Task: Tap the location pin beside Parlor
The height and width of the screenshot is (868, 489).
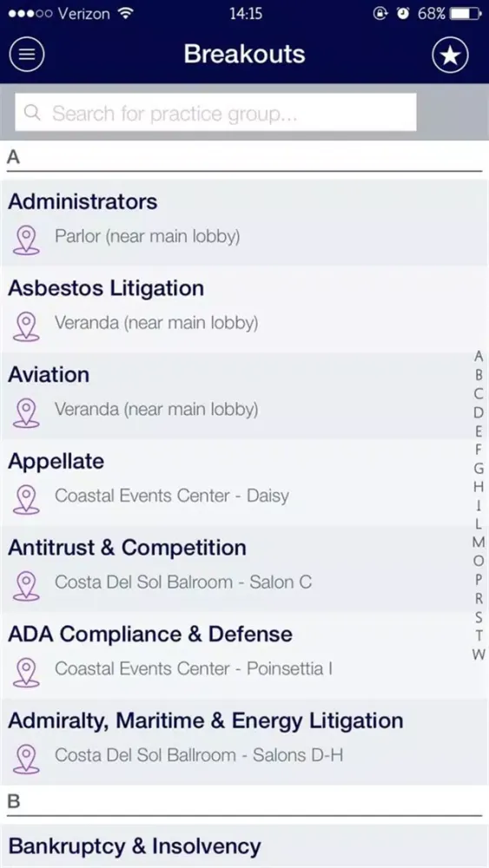Action: pyautogui.click(x=26, y=240)
